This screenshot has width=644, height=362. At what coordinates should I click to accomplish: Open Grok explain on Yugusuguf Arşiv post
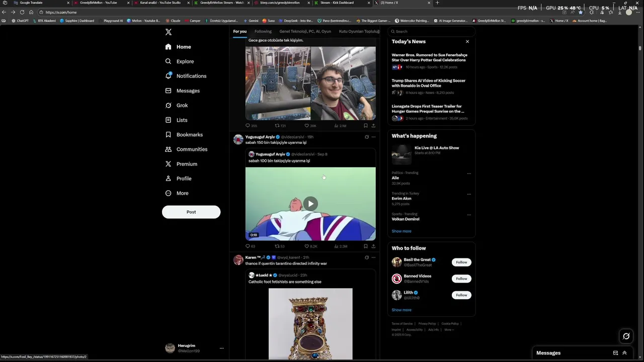coord(367,137)
